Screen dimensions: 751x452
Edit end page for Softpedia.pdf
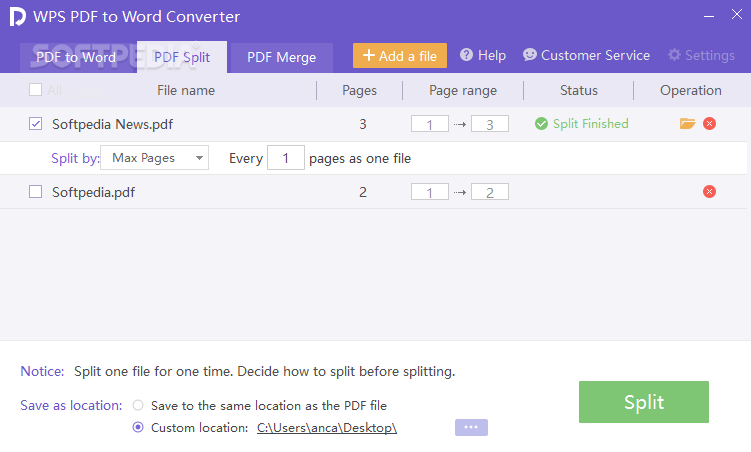pos(490,192)
